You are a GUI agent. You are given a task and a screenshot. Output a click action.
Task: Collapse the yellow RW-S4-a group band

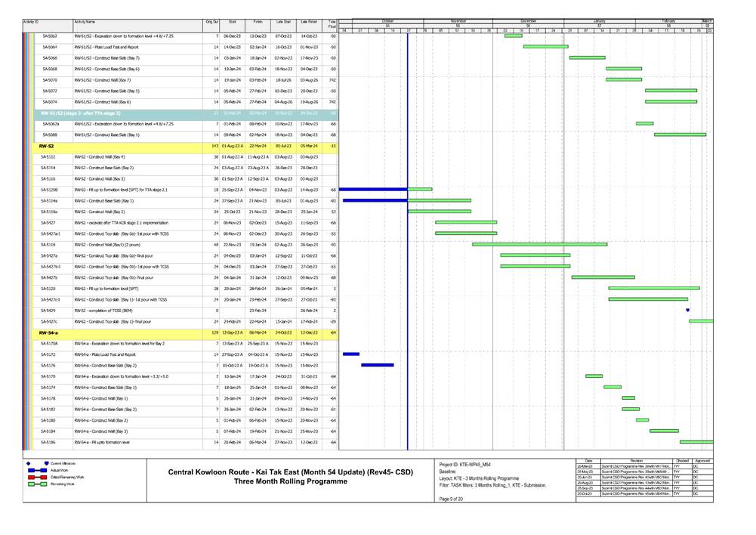tap(48, 332)
